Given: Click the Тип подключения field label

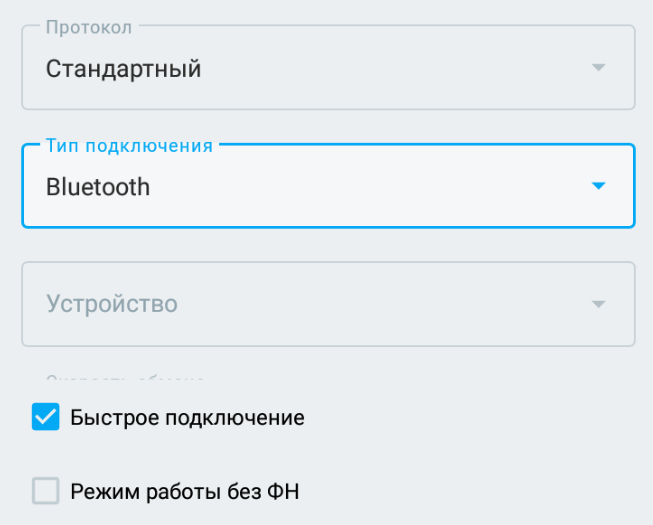Looking at the screenshot, I should (129, 146).
